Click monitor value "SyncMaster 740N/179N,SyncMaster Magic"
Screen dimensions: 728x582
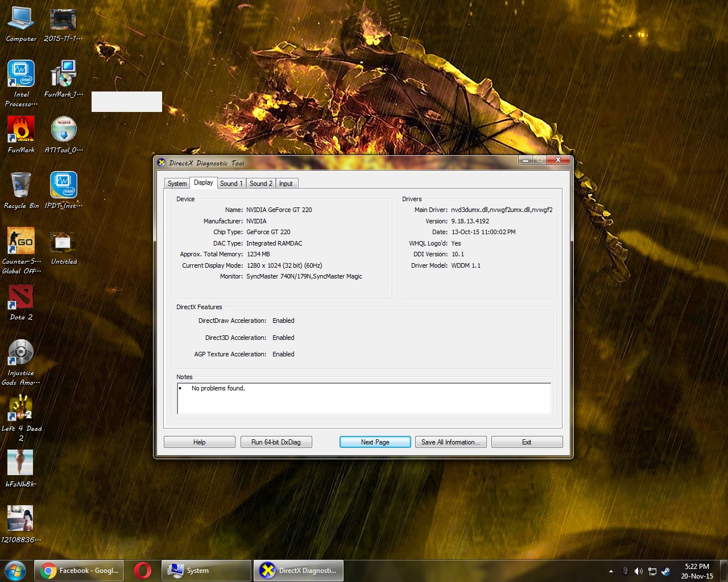coord(304,276)
